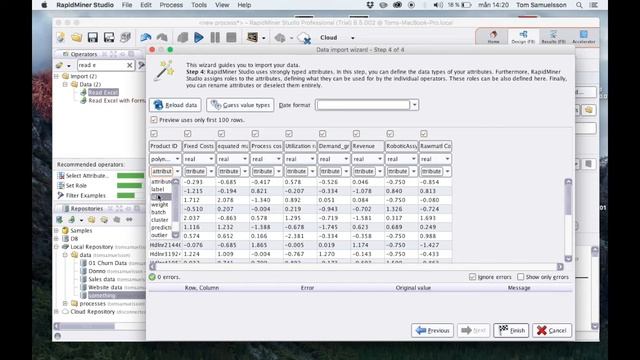Uncheck the Process cost column checkbox
The image size is (640, 360).
(255, 133)
